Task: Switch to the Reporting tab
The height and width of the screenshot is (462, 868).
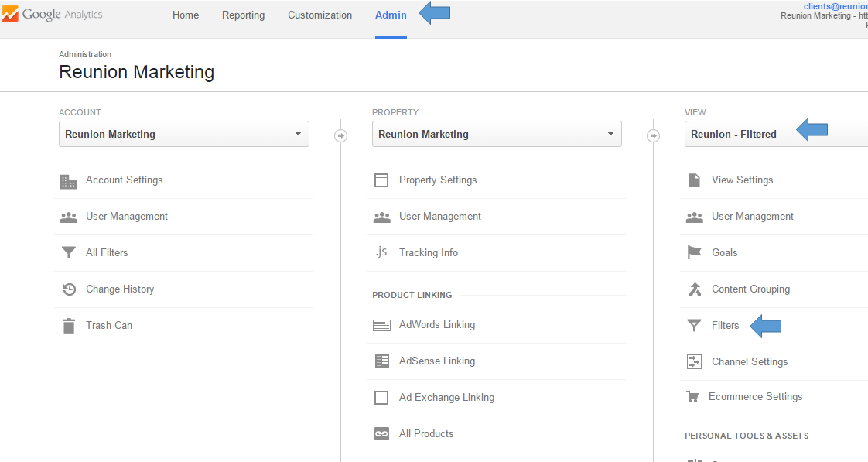Action: point(244,15)
